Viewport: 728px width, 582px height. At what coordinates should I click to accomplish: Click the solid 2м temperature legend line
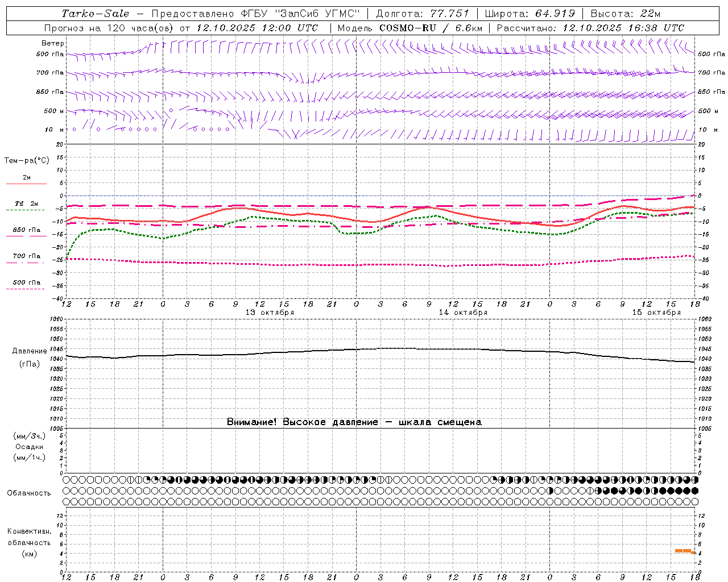click(26, 184)
